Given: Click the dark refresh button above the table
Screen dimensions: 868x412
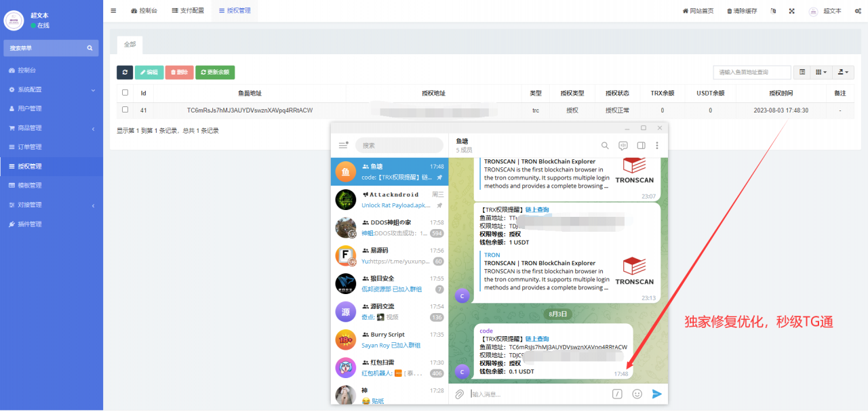Looking at the screenshot, I should (x=125, y=73).
